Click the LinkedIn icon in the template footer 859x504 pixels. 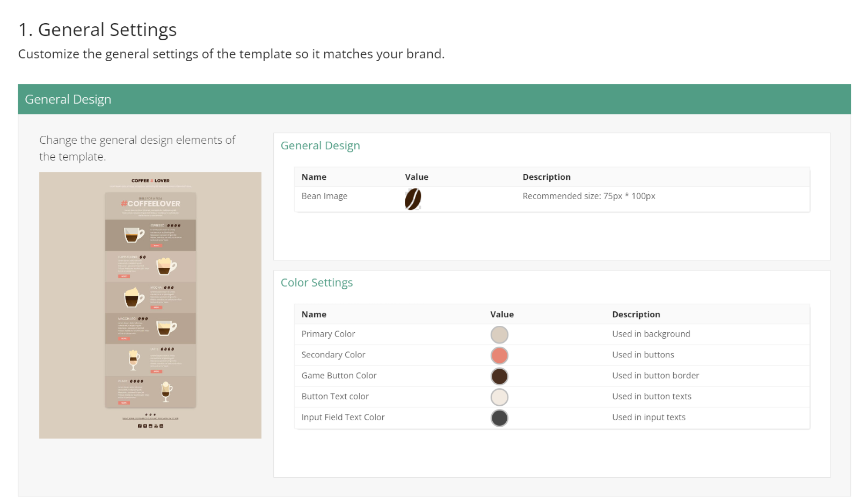pos(162,426)
